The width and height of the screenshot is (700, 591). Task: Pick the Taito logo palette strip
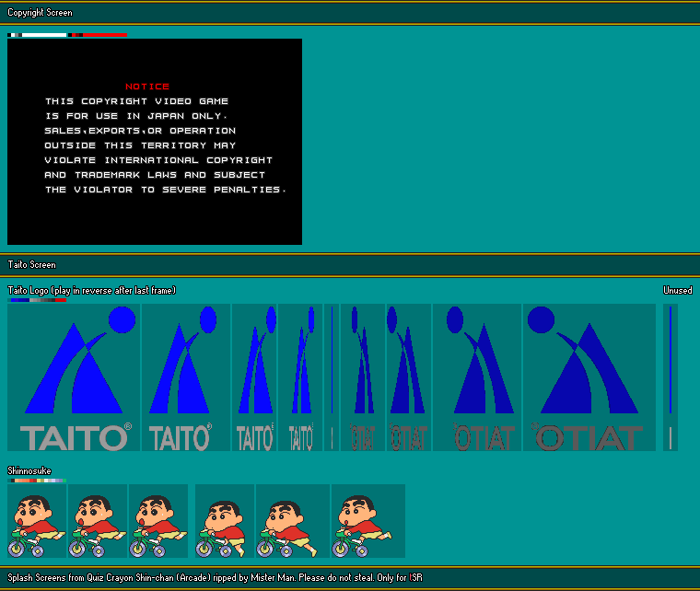[x=37, y=300]
